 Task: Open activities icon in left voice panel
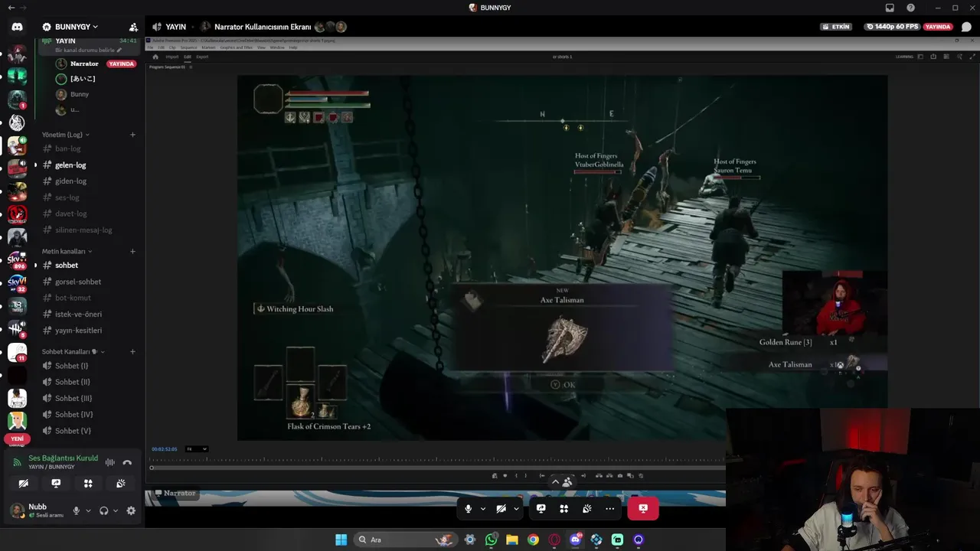tap(88, 484)
